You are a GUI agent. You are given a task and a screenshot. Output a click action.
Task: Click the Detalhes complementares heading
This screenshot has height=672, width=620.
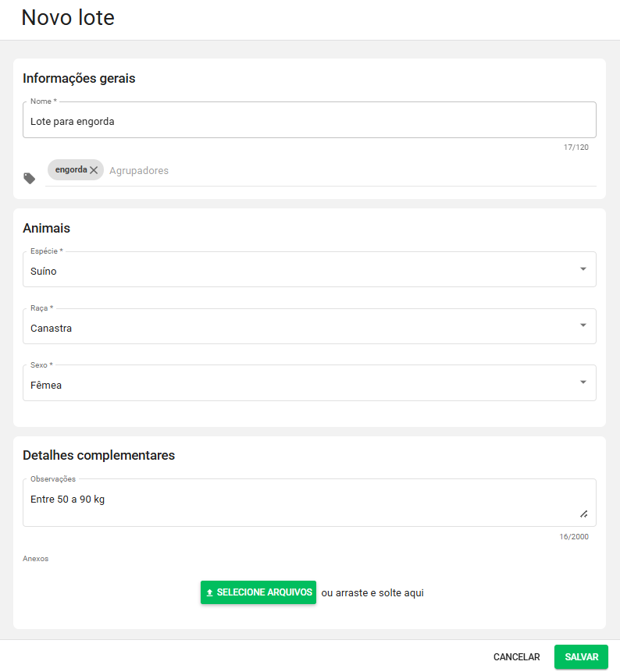click(98, 455)
